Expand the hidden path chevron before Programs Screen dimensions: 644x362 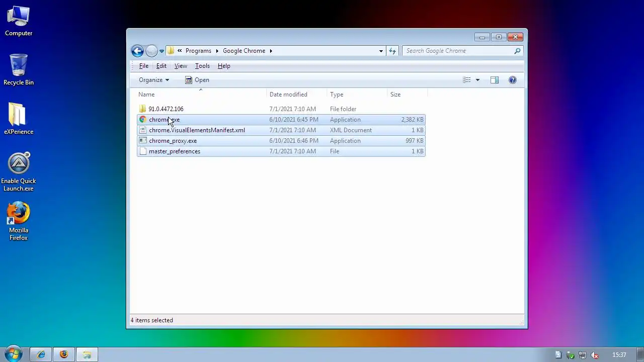[x=180, y=51]
